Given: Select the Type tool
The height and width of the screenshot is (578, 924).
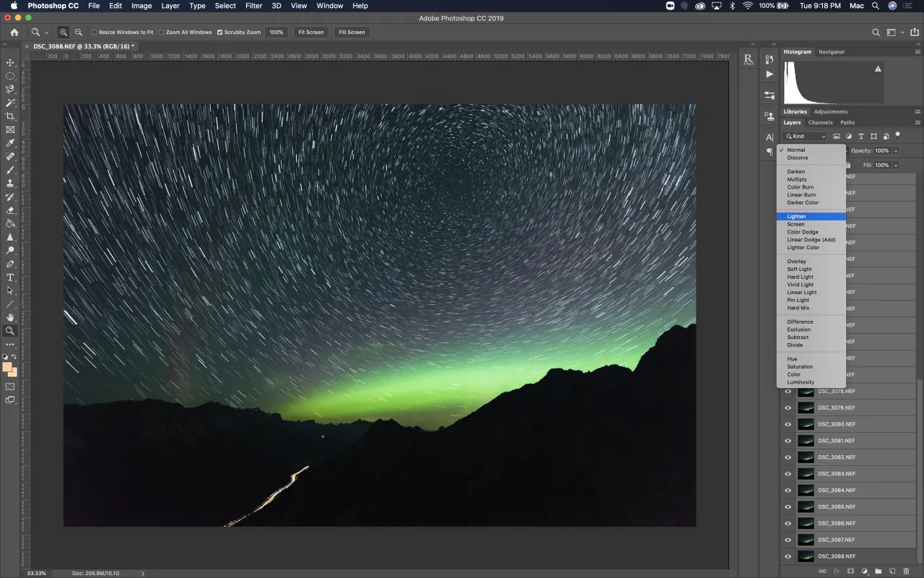Looking at the screenshot, I should 11,277.
